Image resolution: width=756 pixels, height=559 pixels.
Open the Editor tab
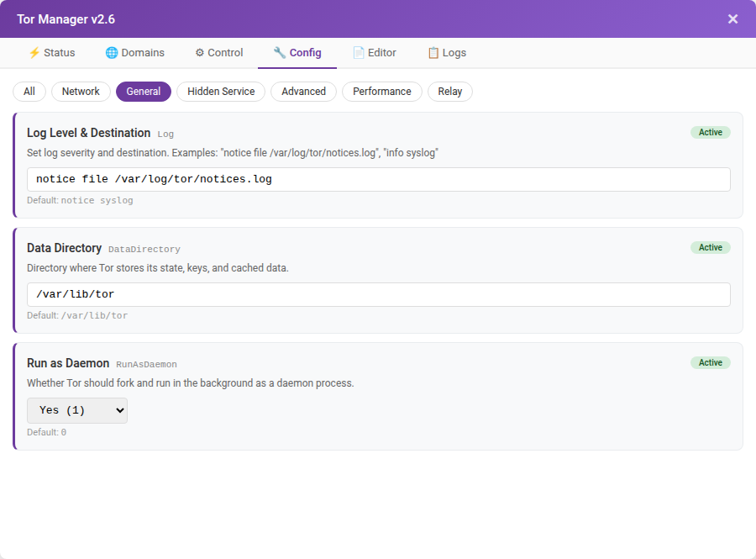[x=375, y=53]
